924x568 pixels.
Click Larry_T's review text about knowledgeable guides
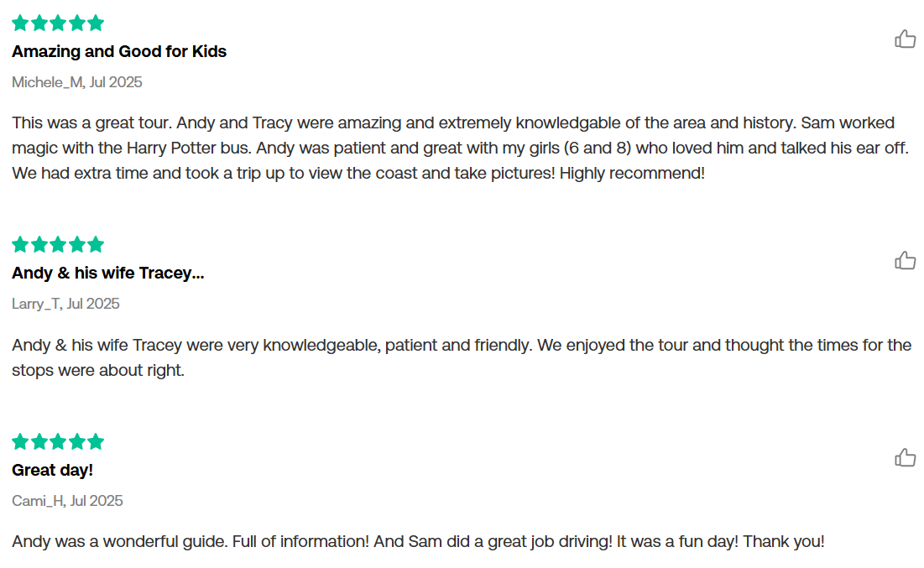pos(462,357)
